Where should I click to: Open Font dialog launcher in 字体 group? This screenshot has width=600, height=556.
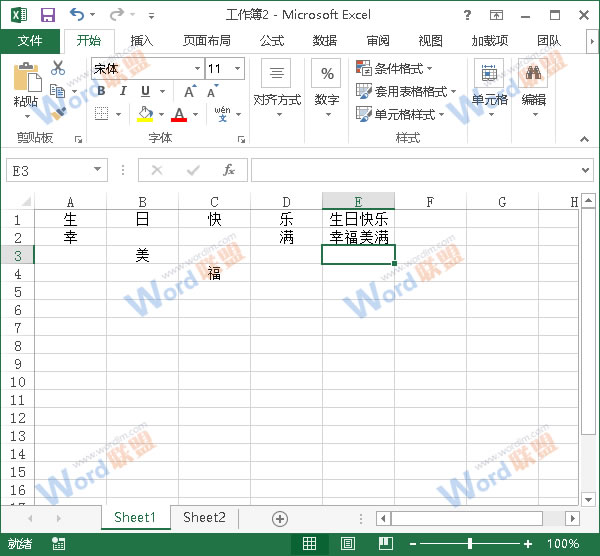tap(241, 140)
